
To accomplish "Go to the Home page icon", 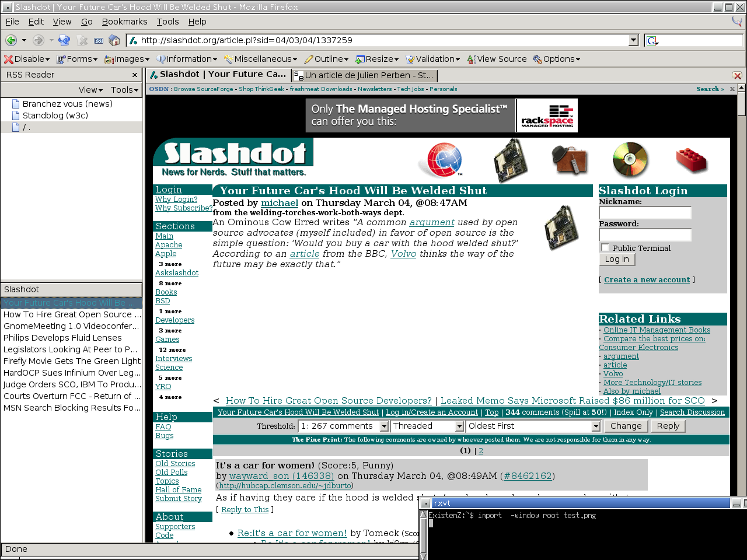I will [114, 40].
